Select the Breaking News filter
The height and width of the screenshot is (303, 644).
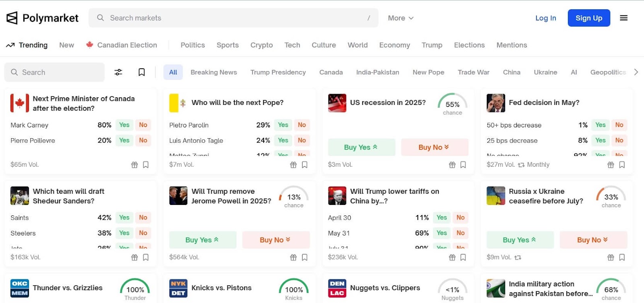pyautogui.click(x=213, y=72)
